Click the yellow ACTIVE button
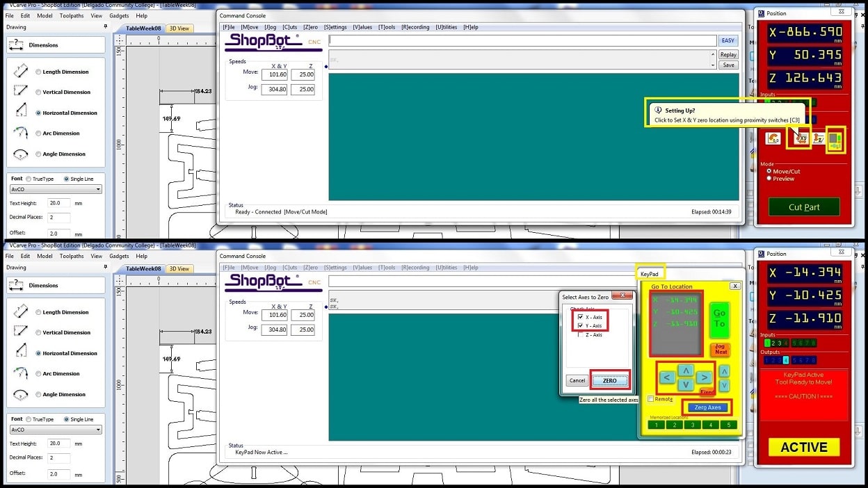 click(804, 447)
